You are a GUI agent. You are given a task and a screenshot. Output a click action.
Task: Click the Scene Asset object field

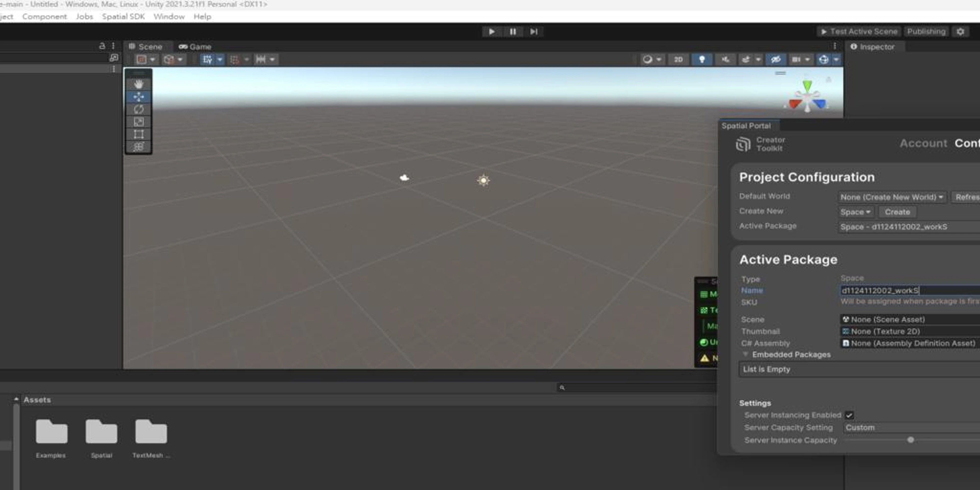pyautogui.click(x=910, y=320)
